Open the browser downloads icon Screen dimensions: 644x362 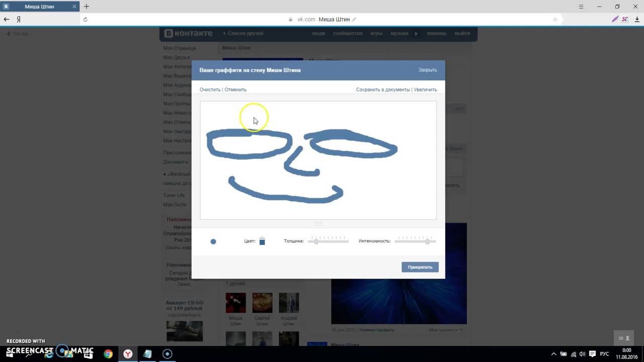click(637, 19)
